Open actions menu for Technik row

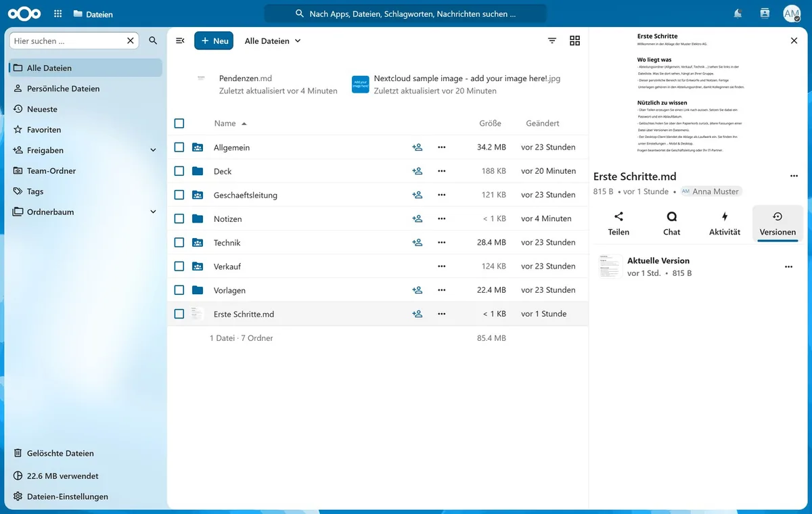pyautogui.click(x=442, y=242)
